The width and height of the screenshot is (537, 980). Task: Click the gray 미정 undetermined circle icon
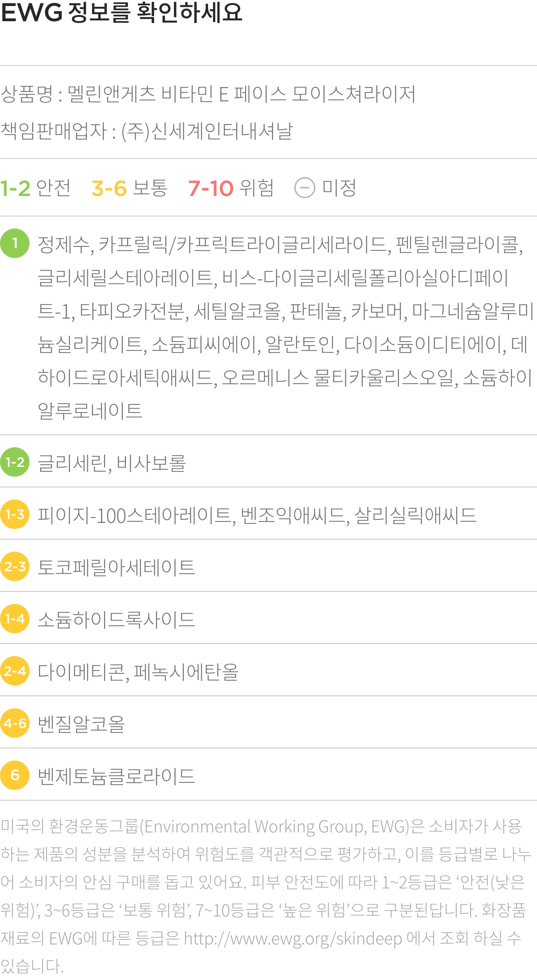305,188
